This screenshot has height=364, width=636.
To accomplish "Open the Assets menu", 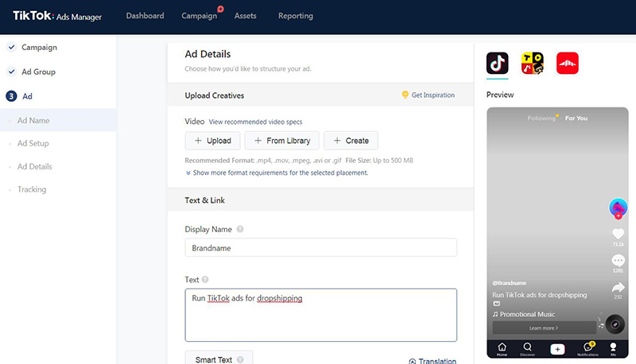I will [x=246, y=16].
